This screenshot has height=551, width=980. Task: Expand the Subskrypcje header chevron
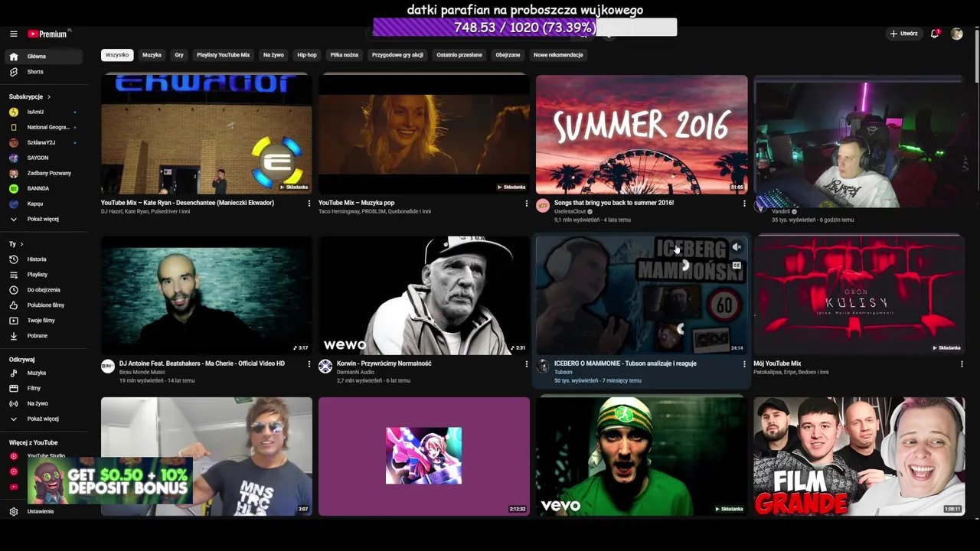point(49,97)
